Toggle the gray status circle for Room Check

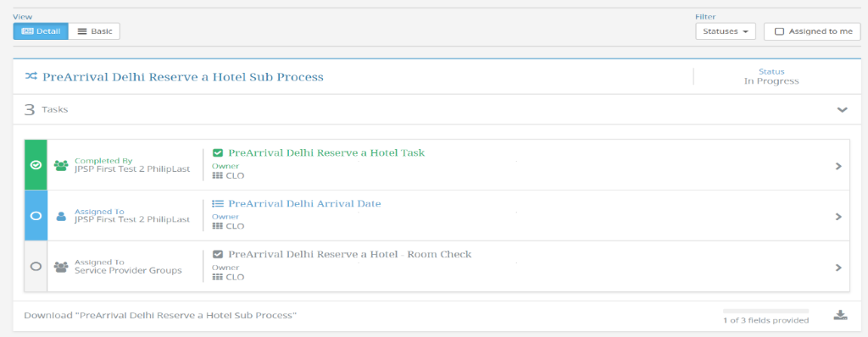(x=36, y=267)
